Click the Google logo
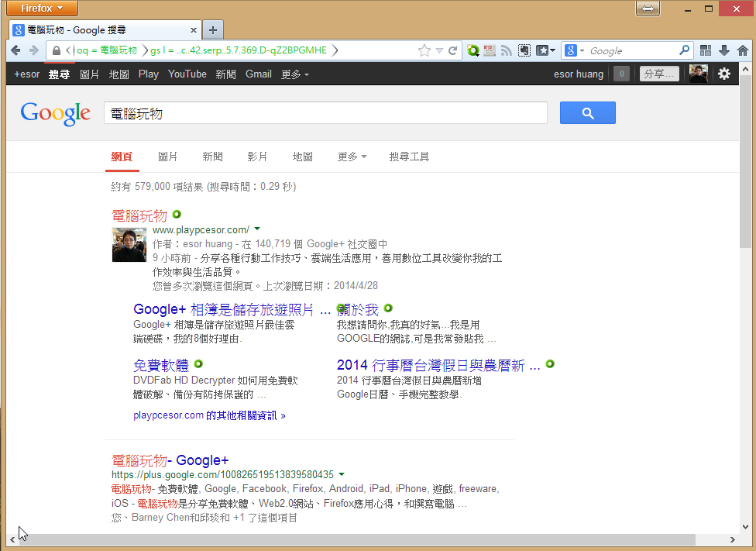Viewport: 756px width, 551px height. click(55, 113)
